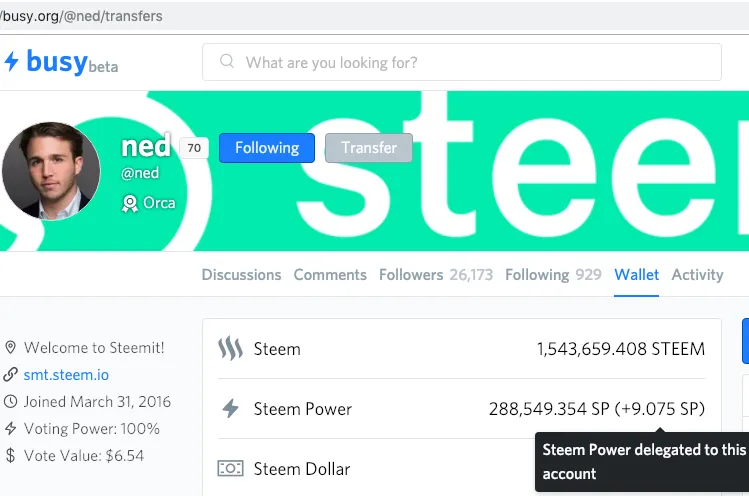This screenshot has height=496, width=749.
Task: Click the 'ned' display name heading
Action: (146, 146)
